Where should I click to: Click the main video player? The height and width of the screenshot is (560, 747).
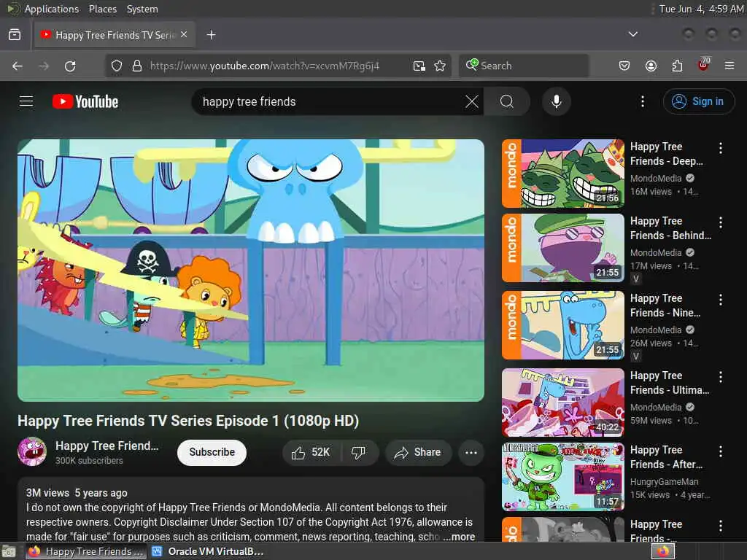pyautogui.click(x=251, y=270)
